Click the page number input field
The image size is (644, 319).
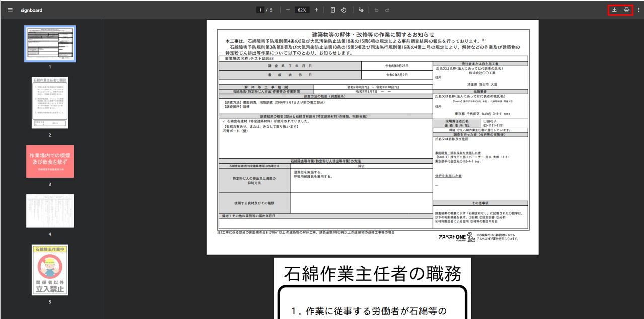(260, 10)
